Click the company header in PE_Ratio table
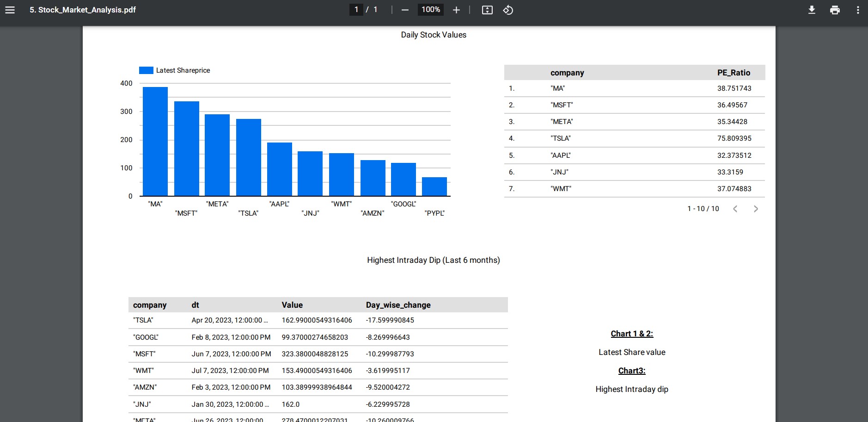Viewport: 868px width, 422px height. pyautogui.click(x=567, y=73)
